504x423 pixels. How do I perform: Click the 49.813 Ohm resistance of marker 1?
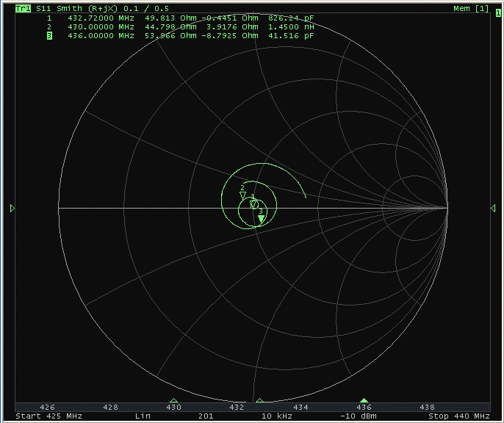pyautogui.click(x=170, y=18)
